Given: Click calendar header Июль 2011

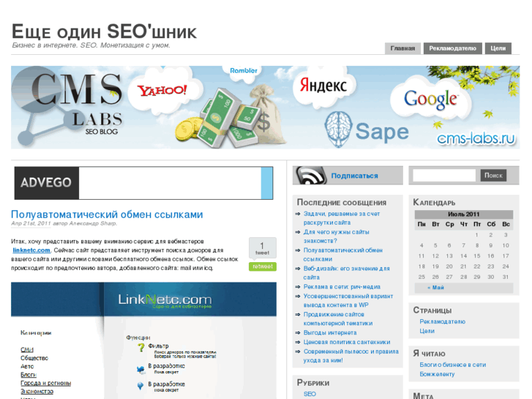Looking at the screenshot, I should (463, 215).
